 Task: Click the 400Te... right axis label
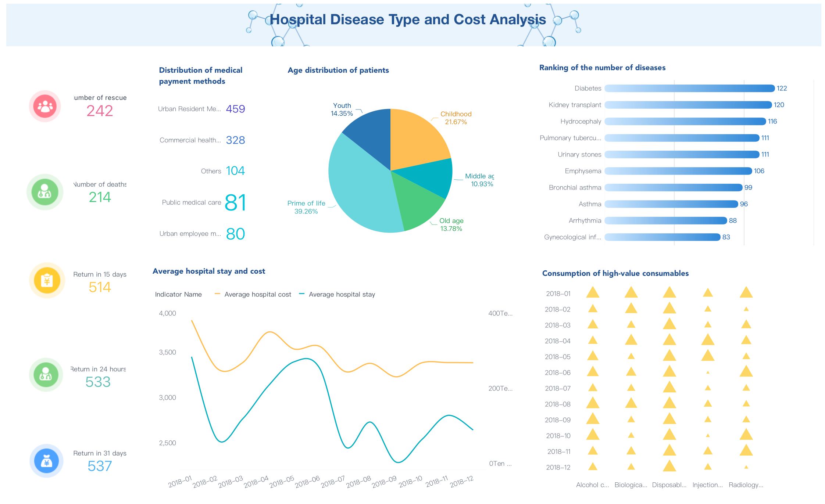pos(500,313)
